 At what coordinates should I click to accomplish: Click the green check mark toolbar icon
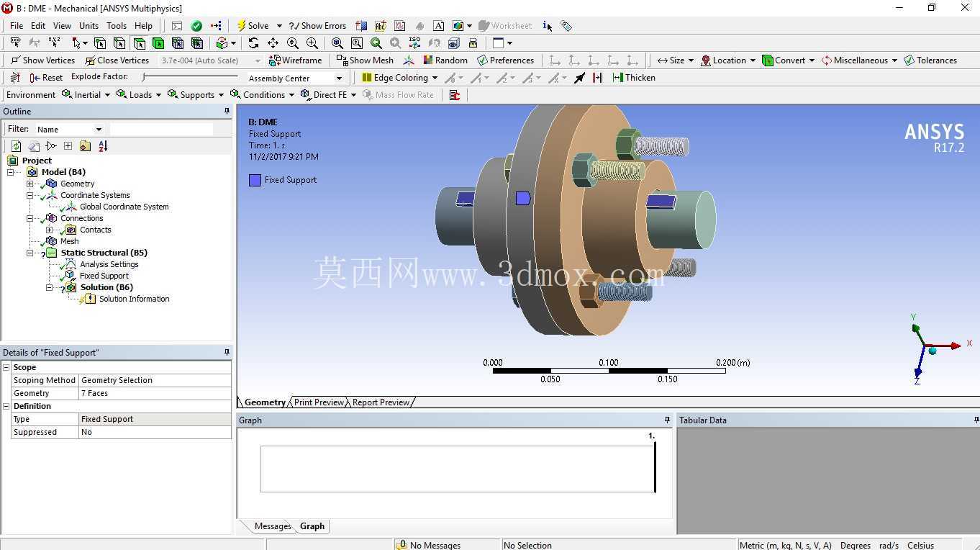(x=196, y=26)
